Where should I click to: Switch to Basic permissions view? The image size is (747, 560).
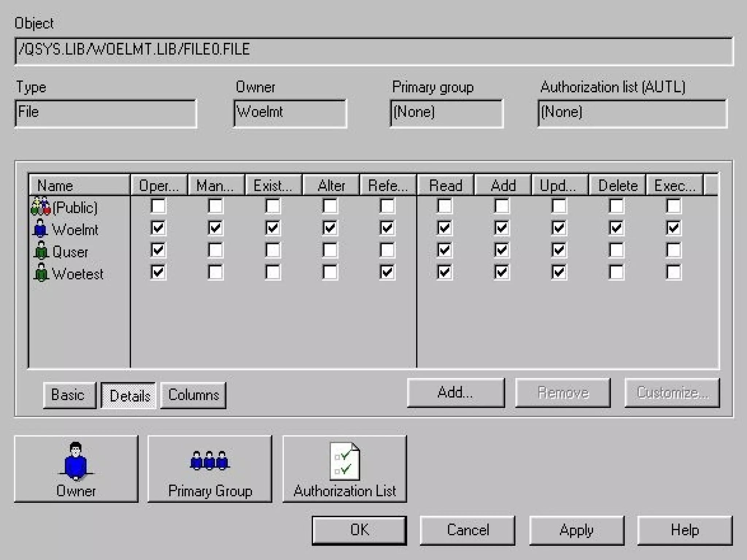(69, 395)
